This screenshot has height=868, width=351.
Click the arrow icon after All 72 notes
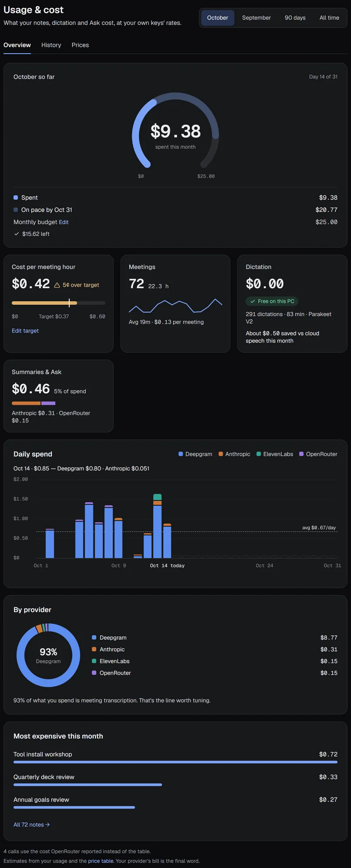pos(47,824)
